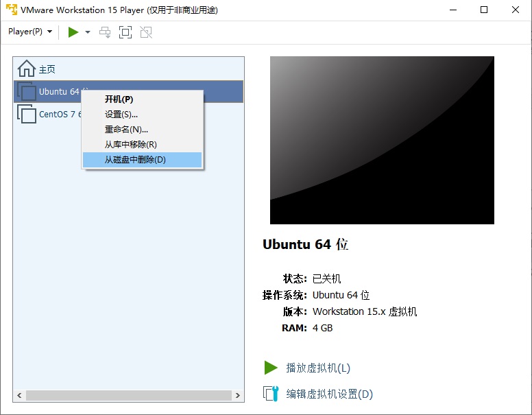Click library scrollbar right arrow

237,395
